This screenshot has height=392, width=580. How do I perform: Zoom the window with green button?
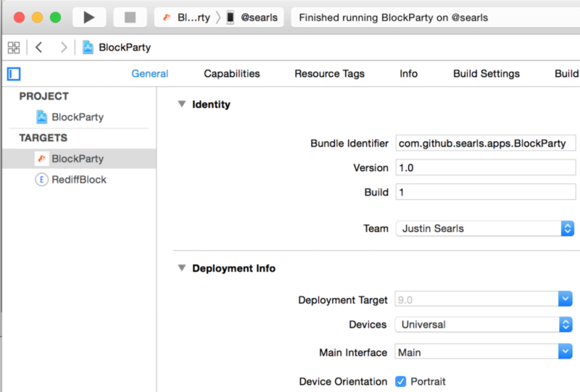coord(56,17)
